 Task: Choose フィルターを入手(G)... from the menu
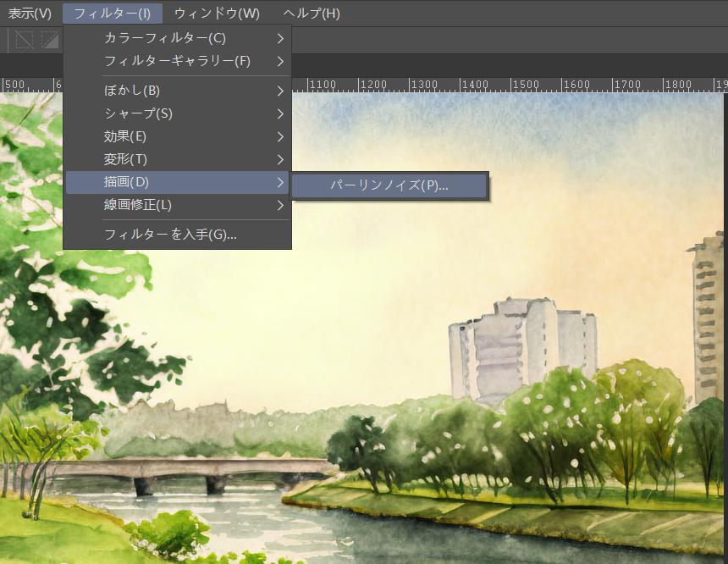(x=178, y=234)
